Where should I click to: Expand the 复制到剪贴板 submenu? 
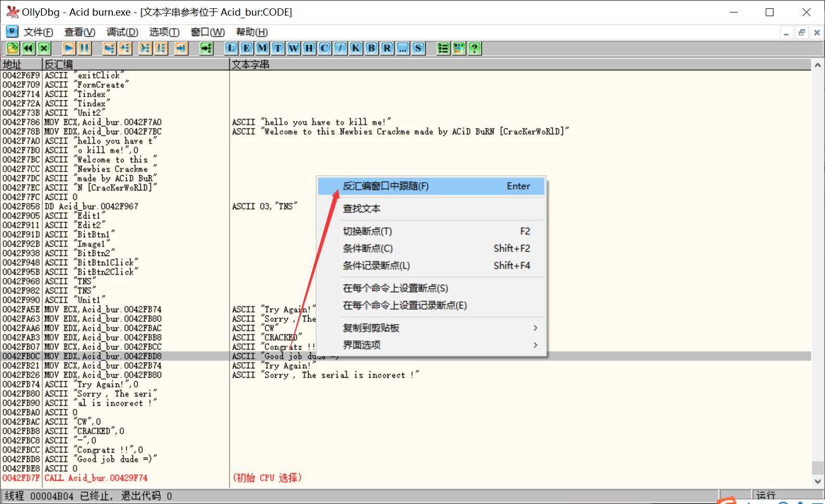tap(431, 328)
